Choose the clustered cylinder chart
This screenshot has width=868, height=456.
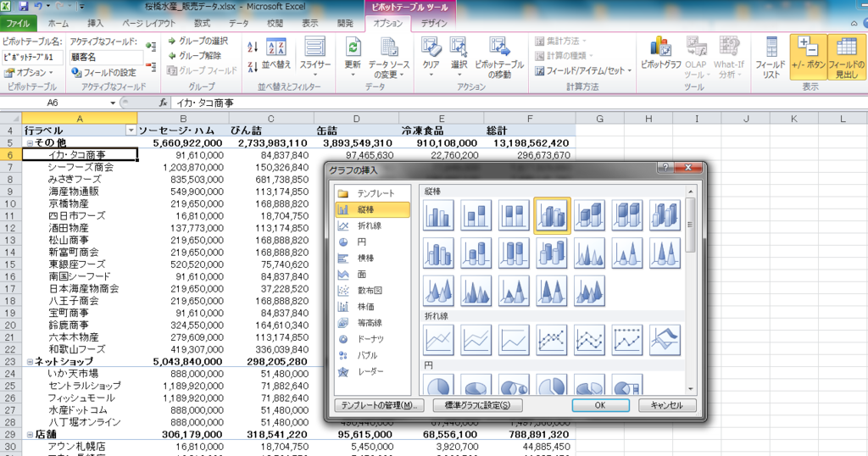(438, 253)
